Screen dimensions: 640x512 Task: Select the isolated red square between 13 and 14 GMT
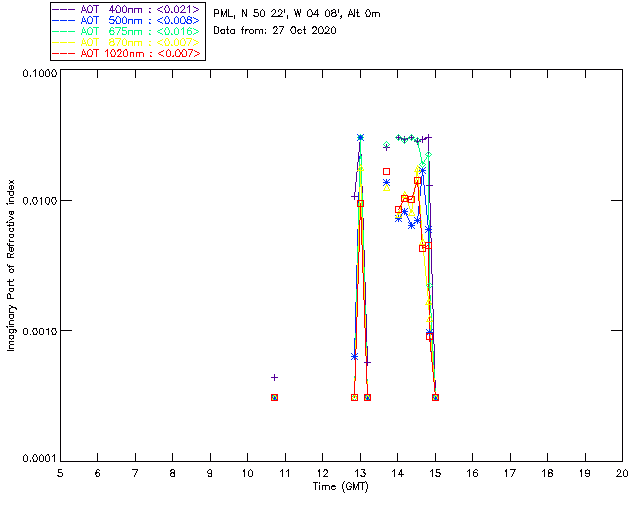(386, 171)
